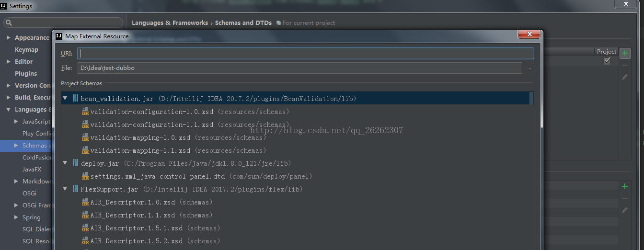The width and height of the screenshot is (644, 250).
Task: Select ColdFusion in the settings tree
Action: pyautogui.click(x=37, y=157)
